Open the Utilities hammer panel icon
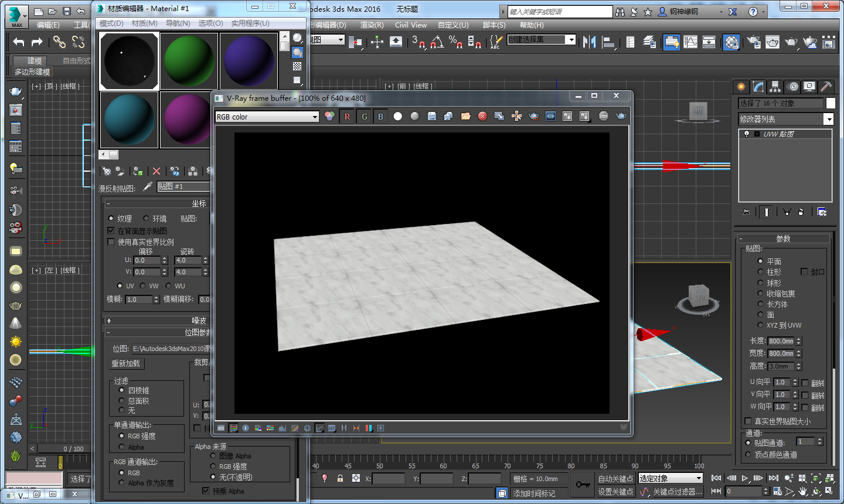Screen dimensions: 844x504 (826, 87)
